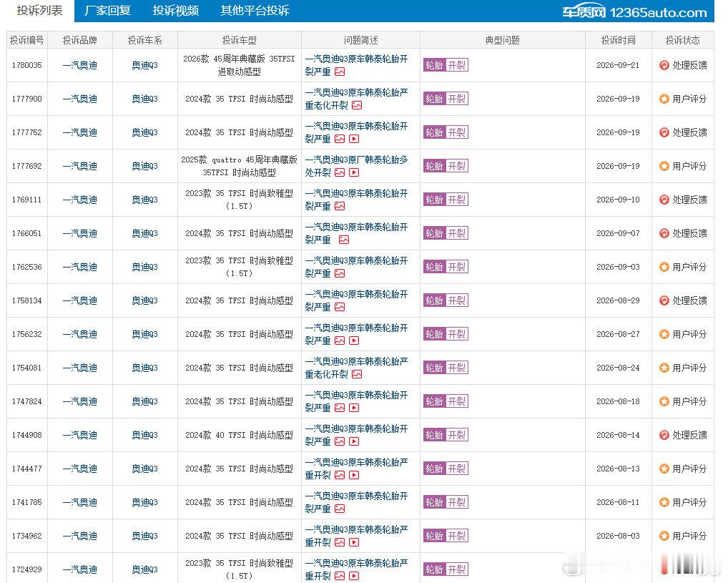Open complaint summary link for 1777900
Viewport: 728px width, 583px height.
(x=356, y=99)
